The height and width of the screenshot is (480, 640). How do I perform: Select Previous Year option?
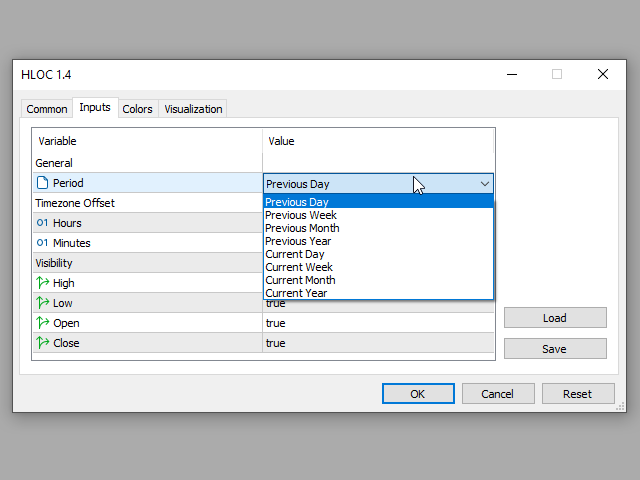tap(378, 241)
